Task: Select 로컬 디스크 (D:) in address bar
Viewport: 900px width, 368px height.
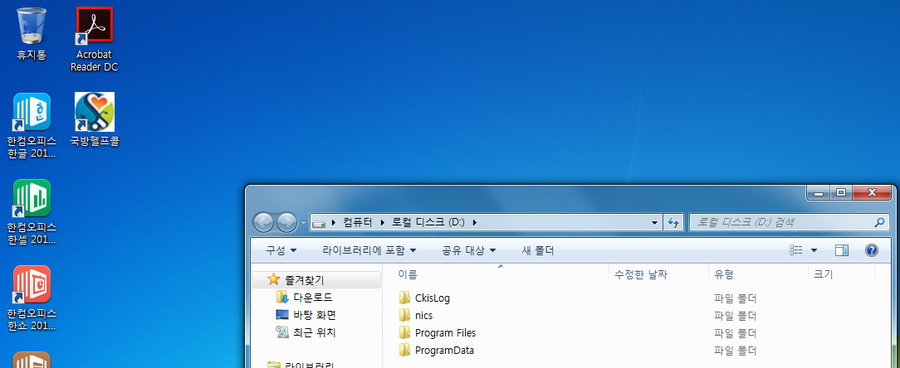Action: tap(428, 222)
